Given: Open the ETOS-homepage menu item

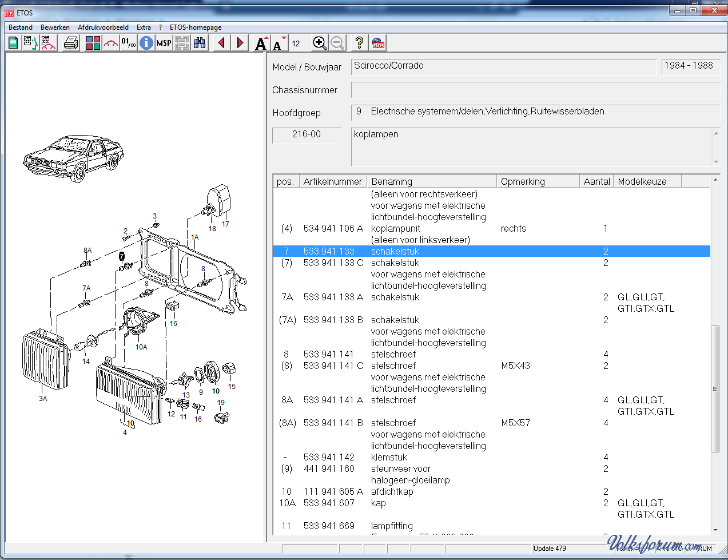Looking at the screenshot, I should [196, 27].
